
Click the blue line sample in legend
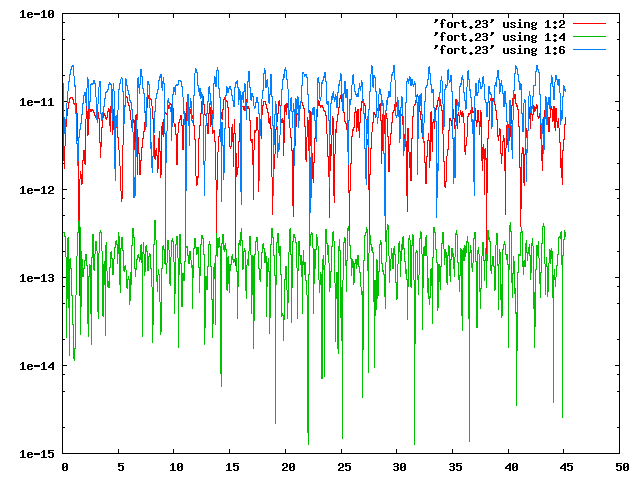[589, 50]
